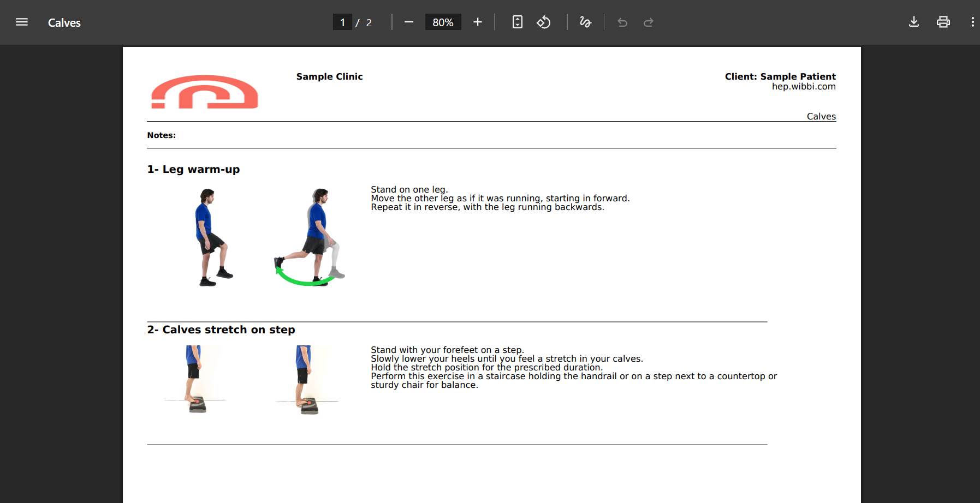Screen dimensions: 980x503
Task: Click the zoom in plus icon
Action: pos(478,22)
